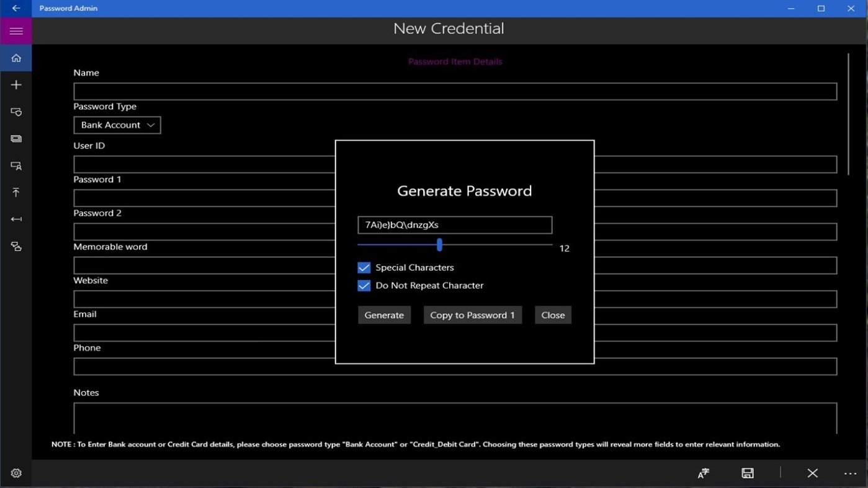Select the bank cards sidebar icon
The height and width of the screenshot is (488, 868).
click(16, 138)
